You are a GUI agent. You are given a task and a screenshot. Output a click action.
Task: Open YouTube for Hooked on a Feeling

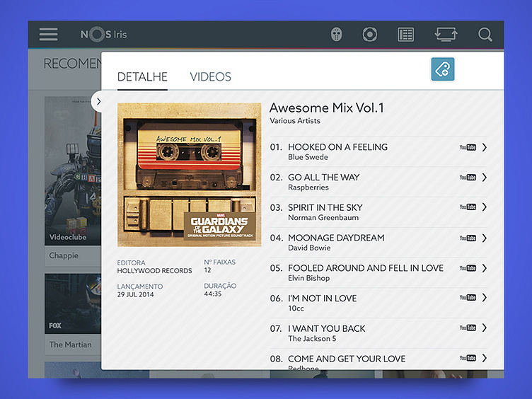click(468, 147)
